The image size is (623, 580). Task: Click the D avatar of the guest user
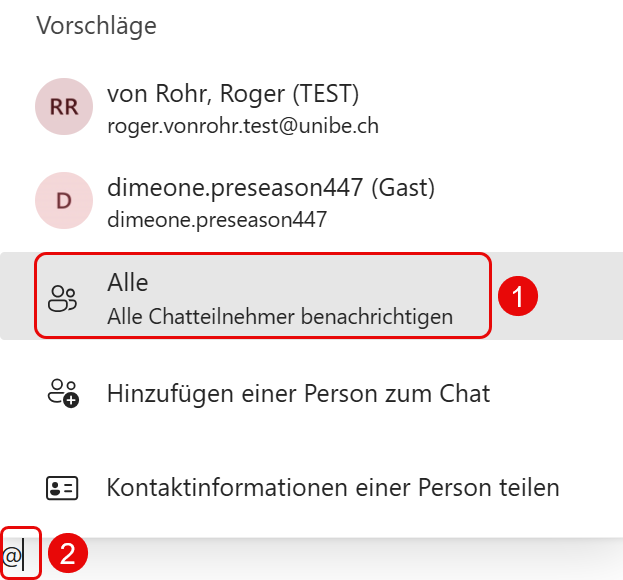pos(64,200)
